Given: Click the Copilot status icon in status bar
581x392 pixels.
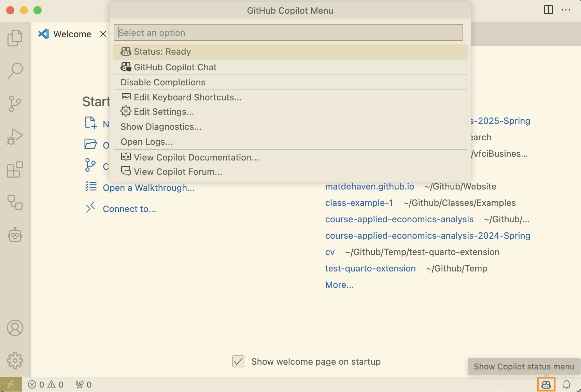Looking at the screenshot, I should click(546, 384).
